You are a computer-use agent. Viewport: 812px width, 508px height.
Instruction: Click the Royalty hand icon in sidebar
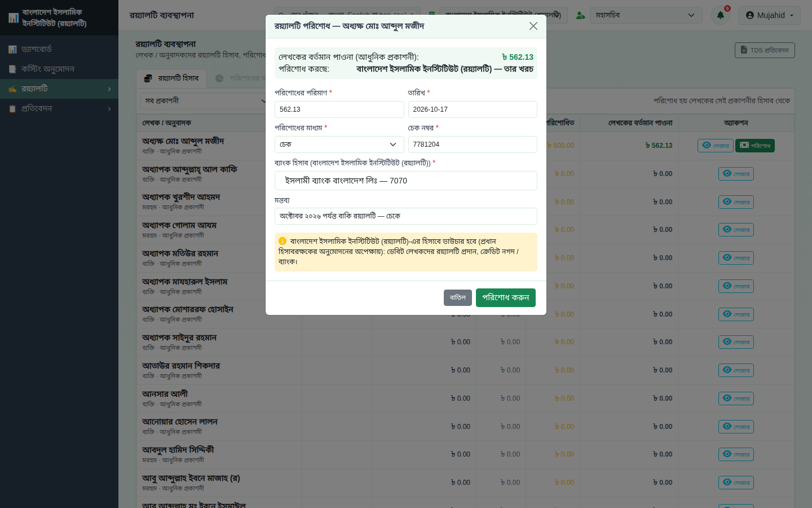point(12,89)
